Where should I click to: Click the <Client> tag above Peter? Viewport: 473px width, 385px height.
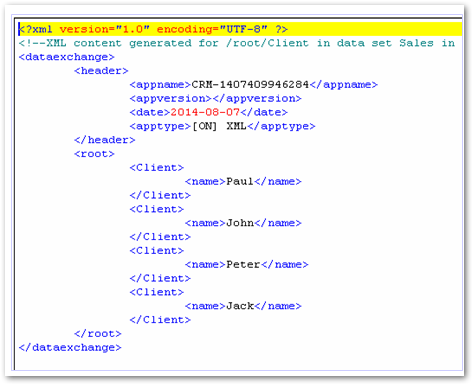(x=157, y=251)
